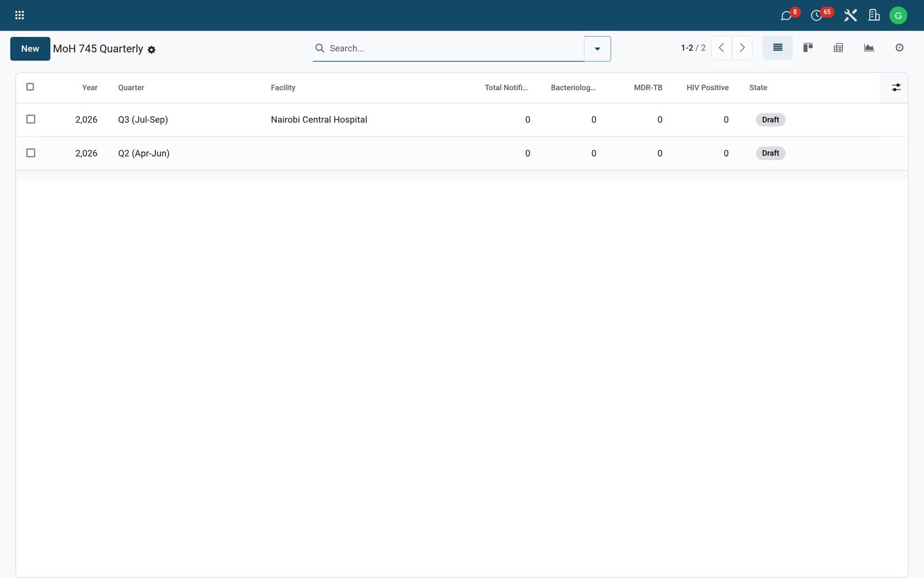Switch to activity view
The width and height of the screenshot is (924, 578).
pyautogui.click(x=899, y=48)
